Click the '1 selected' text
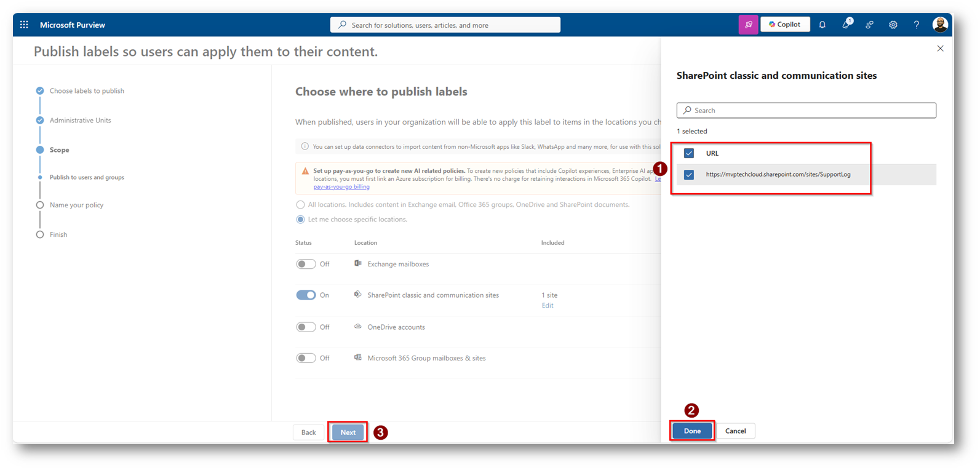The image size is (980, 470). pyautogui.click(x=692, y=131)
